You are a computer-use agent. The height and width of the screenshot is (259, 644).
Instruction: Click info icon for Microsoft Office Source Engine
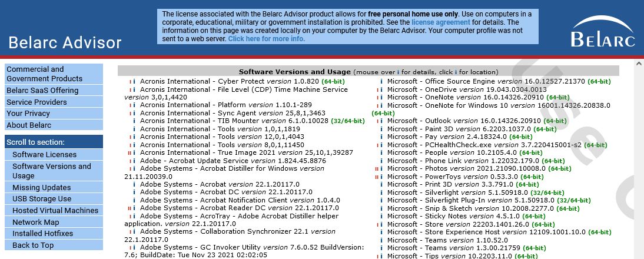pyautogui.click(x=381, y=82)
